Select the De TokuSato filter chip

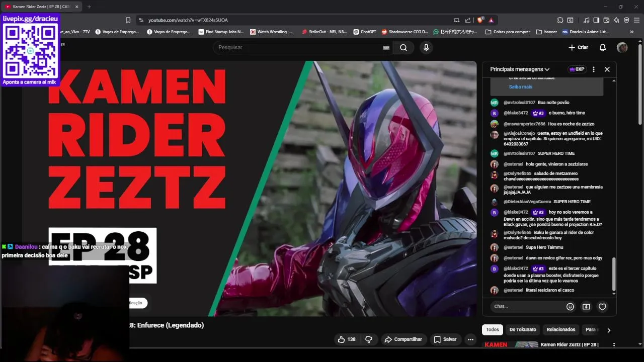click(x=523, y=330)
